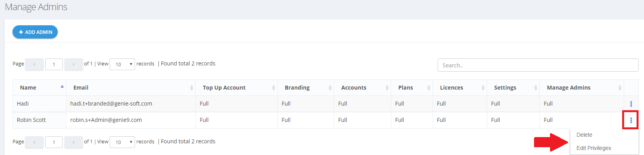Choose Delete from the context menu

click(584, 135)
